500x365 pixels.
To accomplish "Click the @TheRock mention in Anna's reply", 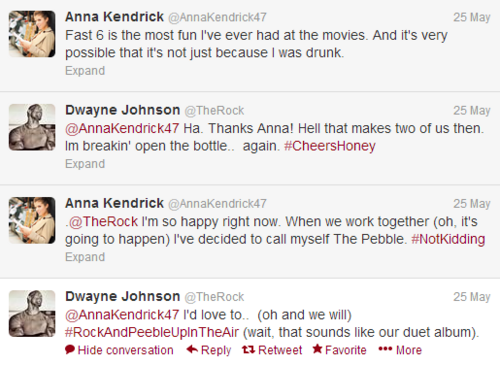I will [103, 222].
